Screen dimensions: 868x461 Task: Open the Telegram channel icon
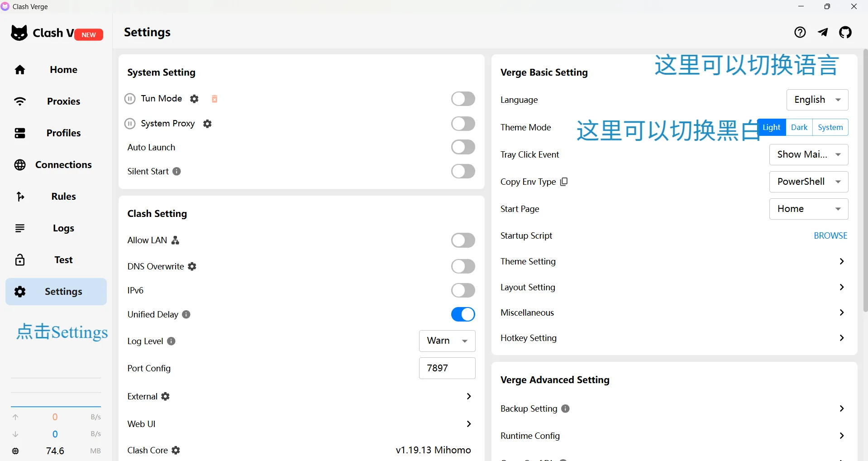coord(823,32)
